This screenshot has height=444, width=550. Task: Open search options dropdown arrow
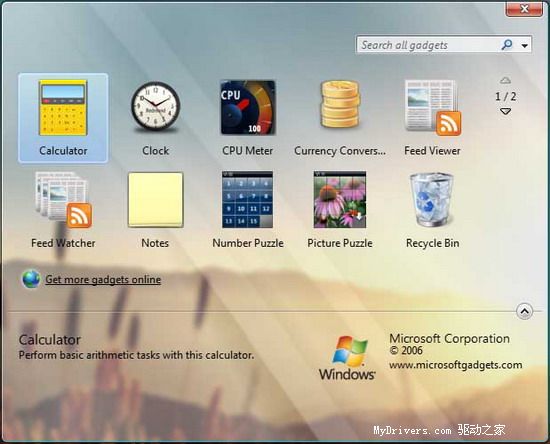click(x=524, y=45)
